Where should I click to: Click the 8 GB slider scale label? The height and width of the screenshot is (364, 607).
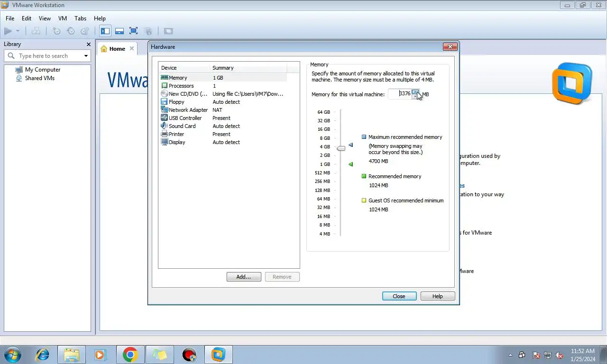click(x=325, y=138)
